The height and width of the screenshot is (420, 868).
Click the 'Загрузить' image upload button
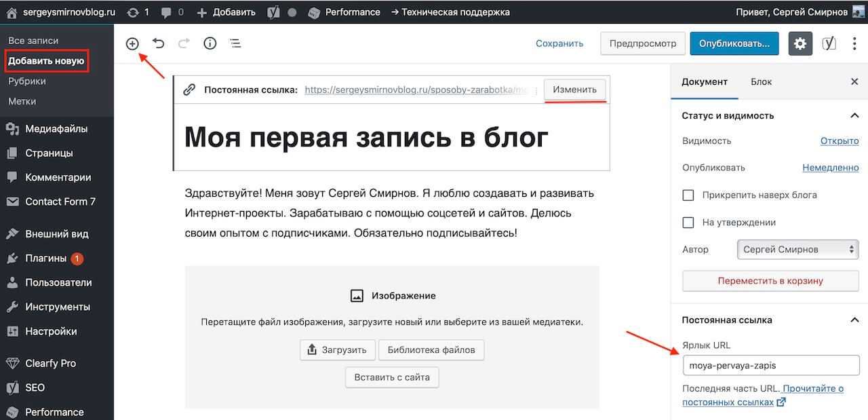[x=337, y=350]
